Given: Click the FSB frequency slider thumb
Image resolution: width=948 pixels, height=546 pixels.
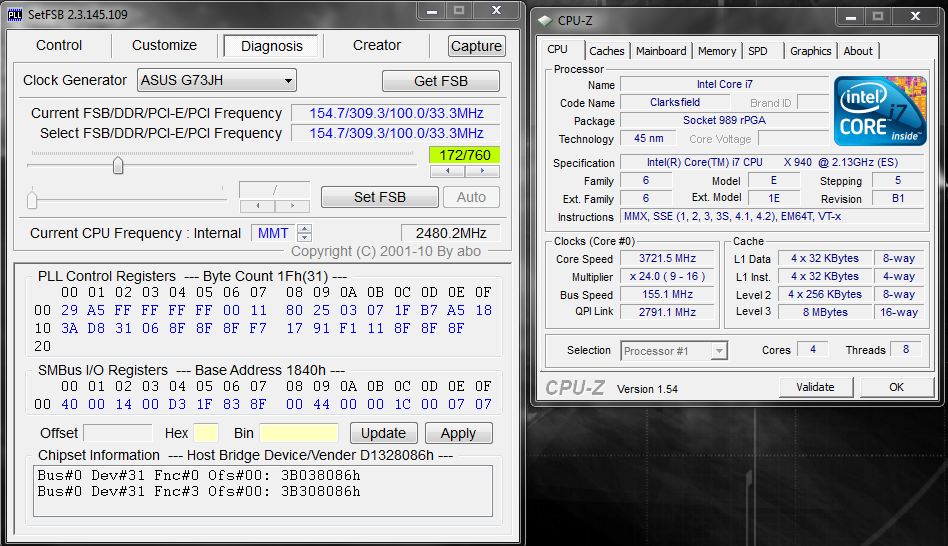Looking at the screenshot, I should point(118,164).
